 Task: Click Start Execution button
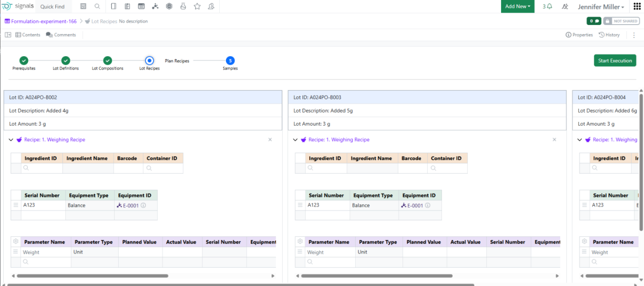click(615, 61)
